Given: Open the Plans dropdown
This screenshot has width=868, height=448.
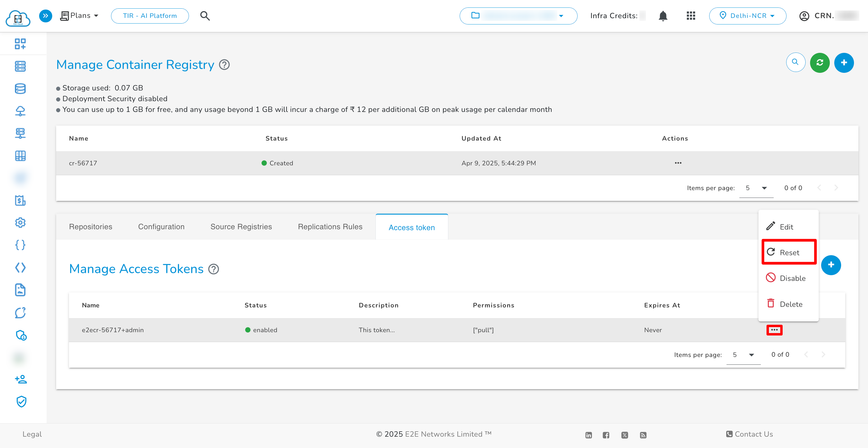Looking at the screenshot, I should 80,16.
